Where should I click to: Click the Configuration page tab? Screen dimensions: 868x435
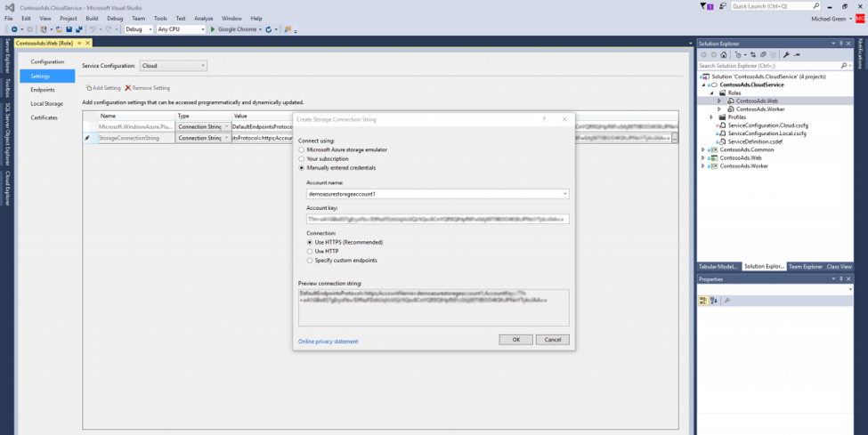pos(47,62)
